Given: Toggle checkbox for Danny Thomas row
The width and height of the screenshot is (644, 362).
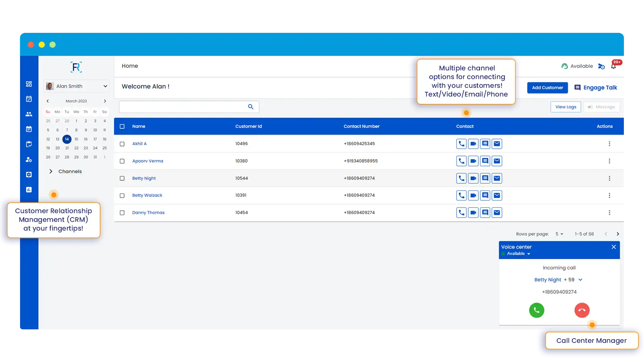Looking at the screenshot, I should coord(122,213).
